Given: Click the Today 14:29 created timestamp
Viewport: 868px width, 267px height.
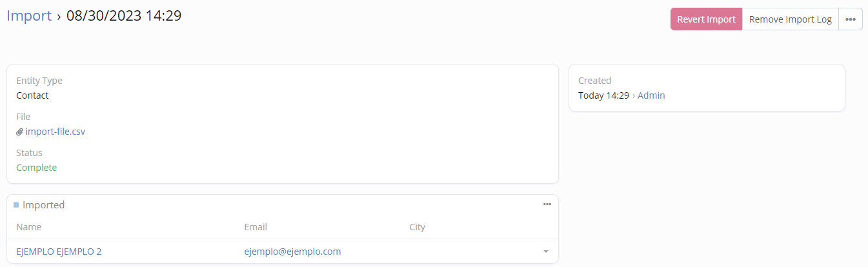Looking at the screenshot, I should [603, 95].
